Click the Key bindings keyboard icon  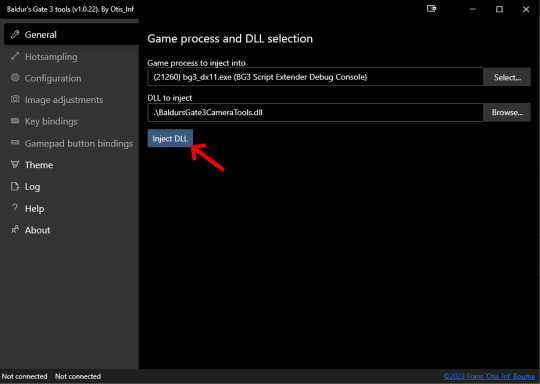(x=15, y=121)
